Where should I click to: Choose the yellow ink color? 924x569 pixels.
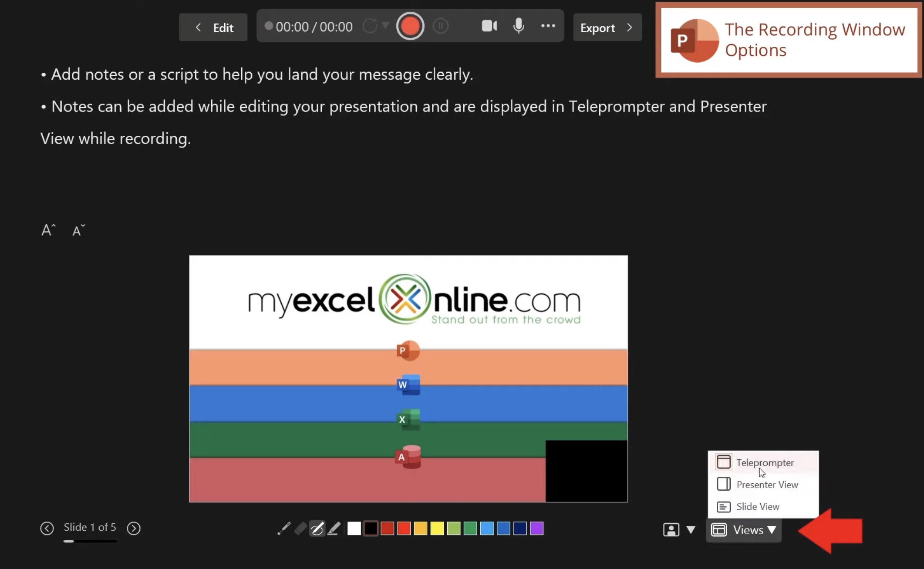(x=437, y=529)
